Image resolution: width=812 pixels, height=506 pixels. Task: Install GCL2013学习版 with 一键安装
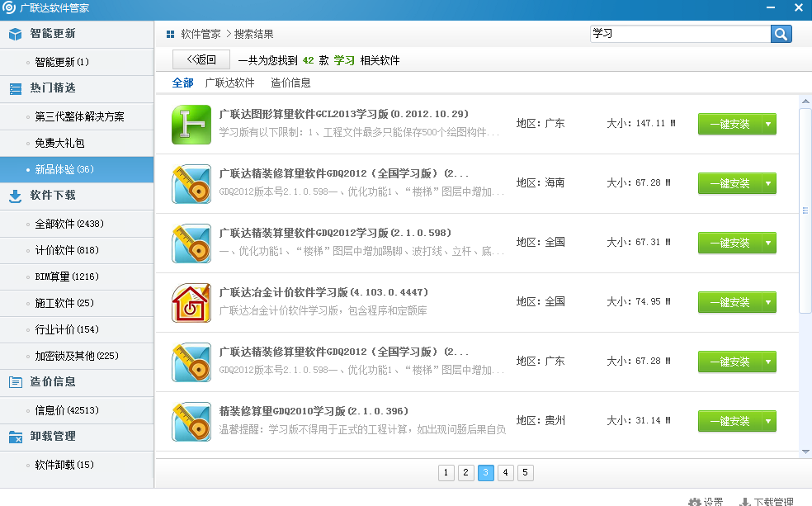(729, 125)
